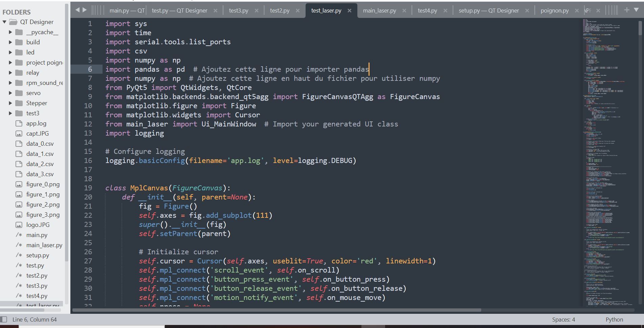Open test4.py in sidebar
The height and width of the screenshot is (328, 644).
pos(37,296)
